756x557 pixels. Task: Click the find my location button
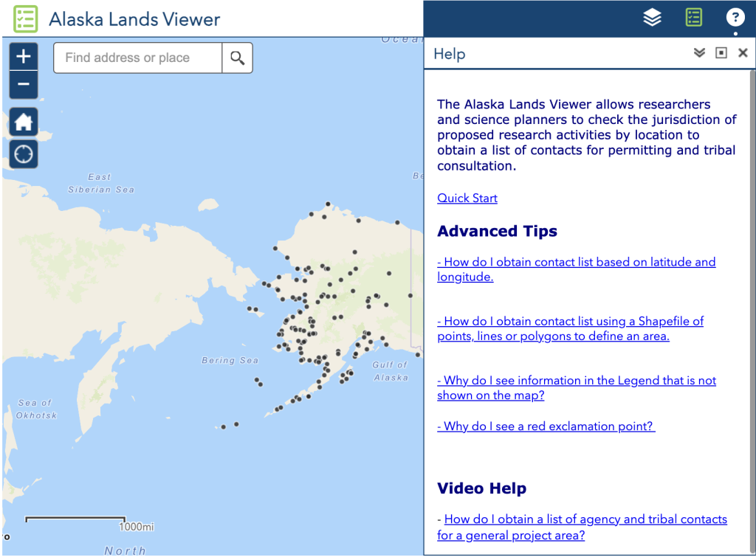24,154
